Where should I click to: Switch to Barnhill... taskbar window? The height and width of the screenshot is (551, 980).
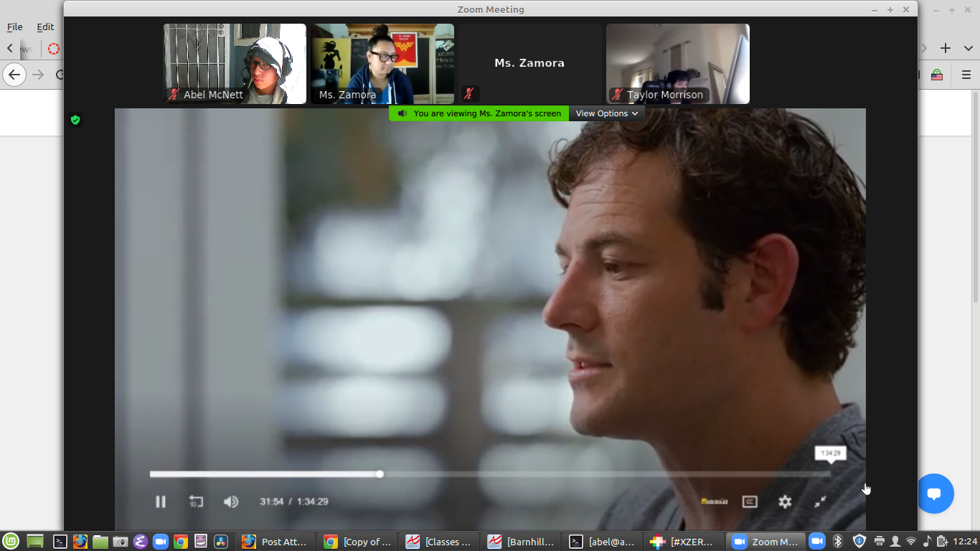521,542
